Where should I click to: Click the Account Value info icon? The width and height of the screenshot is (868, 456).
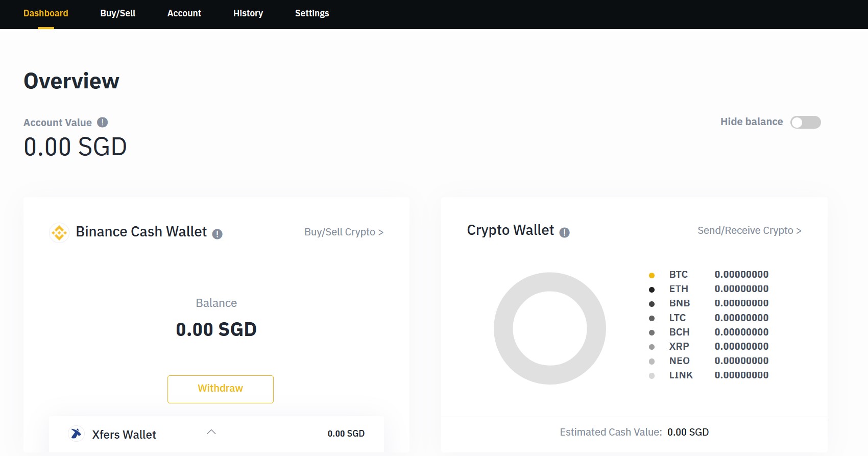(102, 122)
